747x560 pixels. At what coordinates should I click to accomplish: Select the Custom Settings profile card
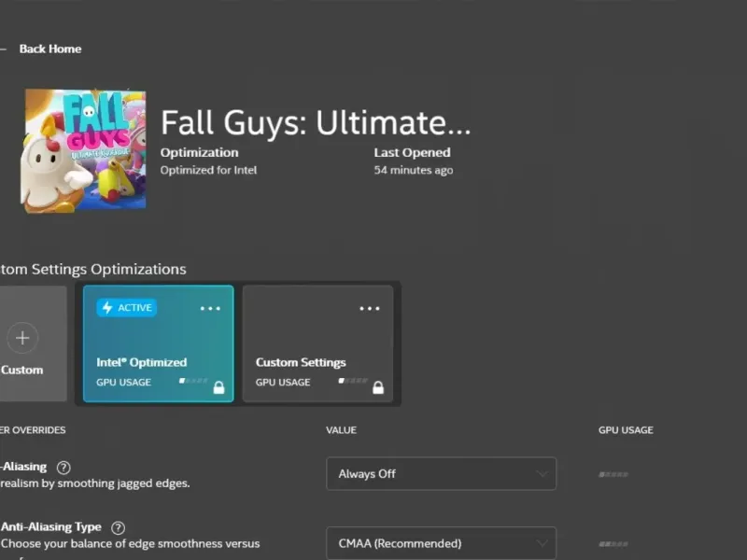click(317, 343)
